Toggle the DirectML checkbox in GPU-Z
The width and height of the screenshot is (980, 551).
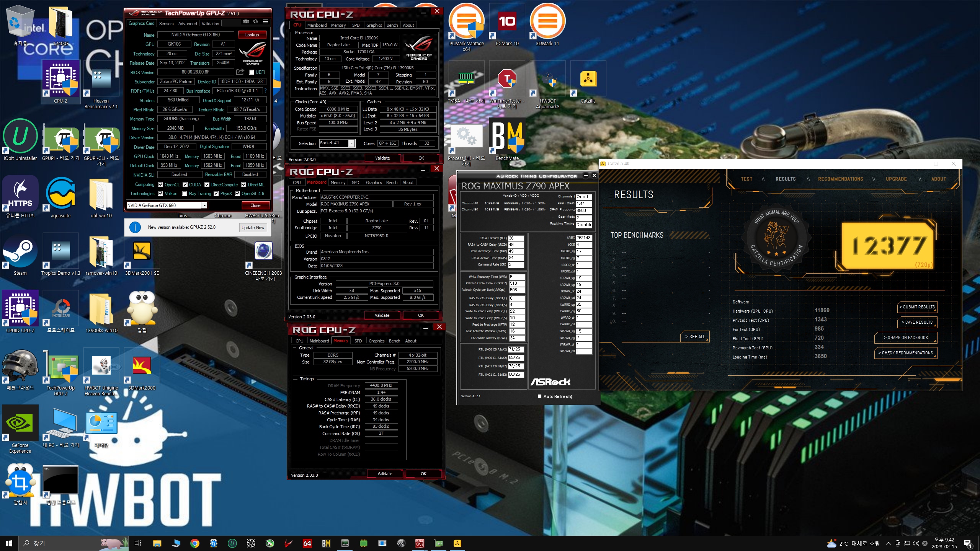tap(244, 184)
